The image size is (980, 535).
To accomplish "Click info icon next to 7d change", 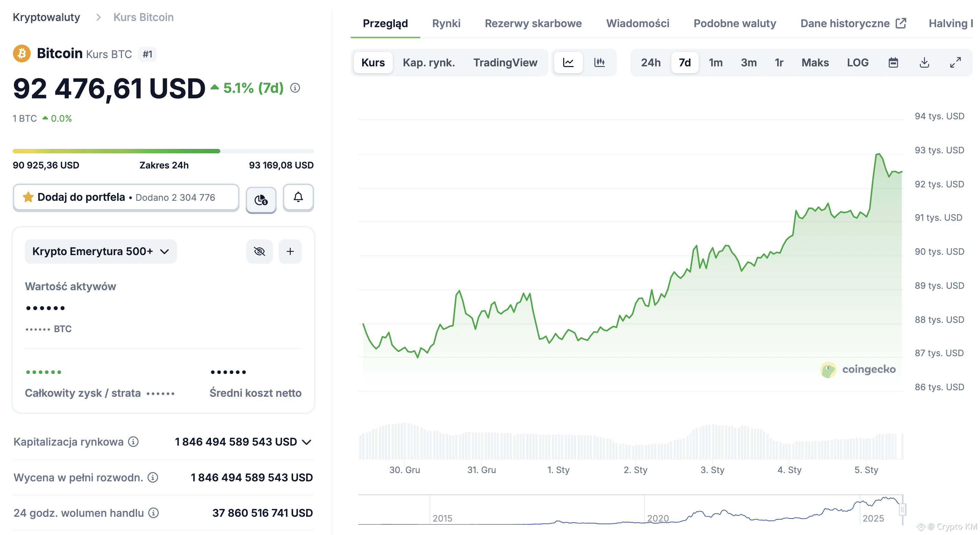I will coord(295,88).
